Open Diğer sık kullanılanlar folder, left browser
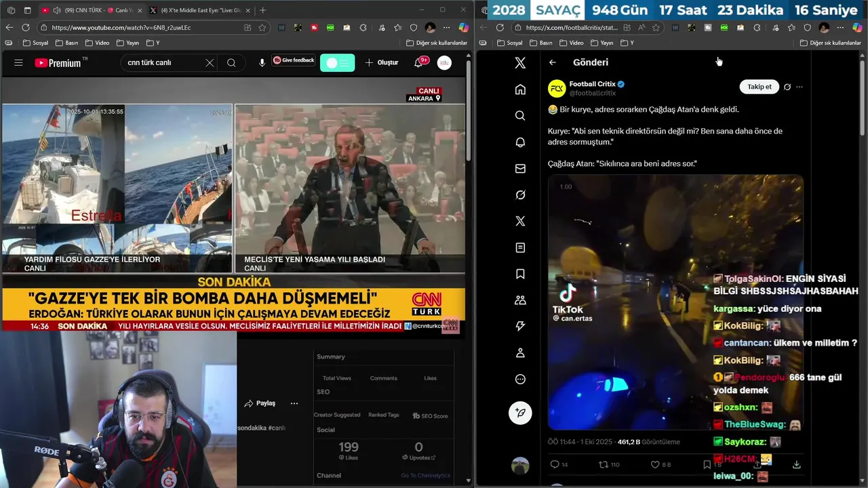This screenshot has height=488, width=868. (437, 43)
